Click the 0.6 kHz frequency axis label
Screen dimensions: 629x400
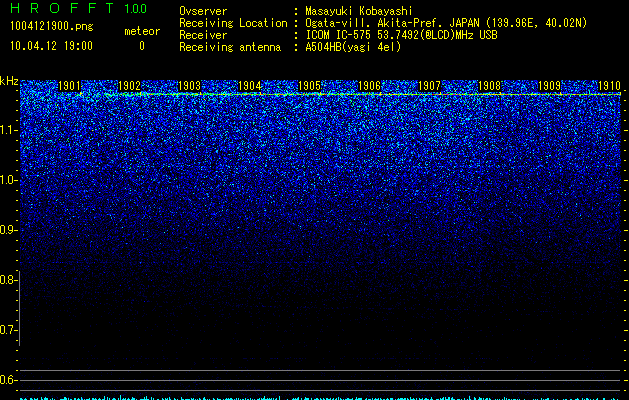click(8, 380)
